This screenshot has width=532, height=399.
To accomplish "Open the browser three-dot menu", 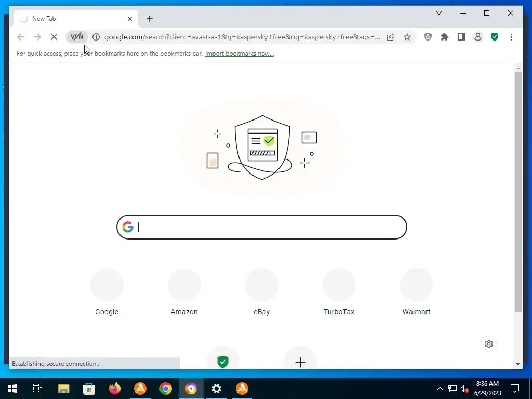I will [511, 37].
